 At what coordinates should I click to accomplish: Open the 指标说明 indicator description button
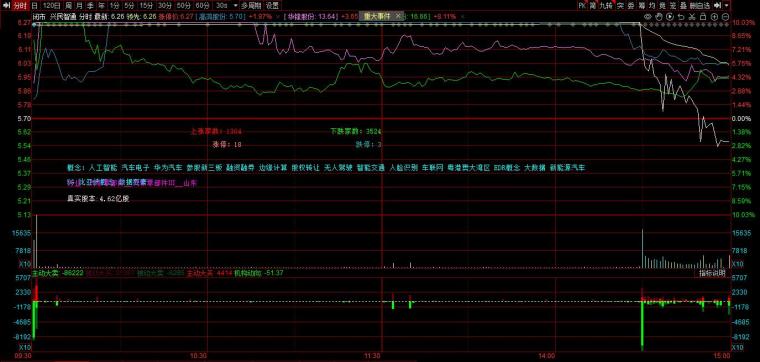click(x=712, y=273)
